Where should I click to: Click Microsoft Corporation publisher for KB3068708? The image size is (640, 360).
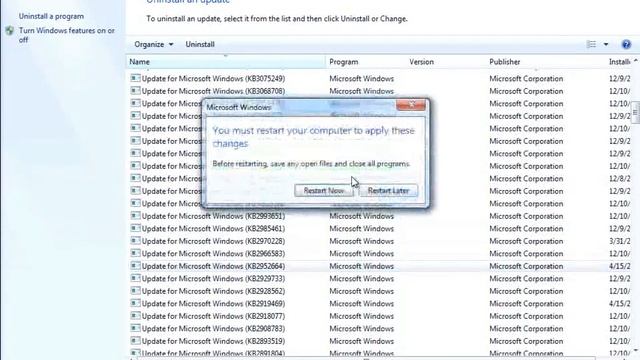[x=526, y=91]
